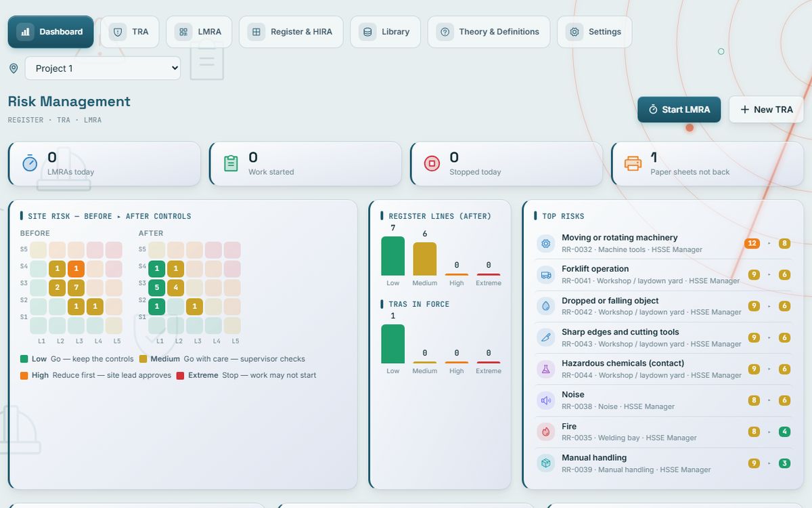Click After matrix cell showing 4

tap(176, 288)
